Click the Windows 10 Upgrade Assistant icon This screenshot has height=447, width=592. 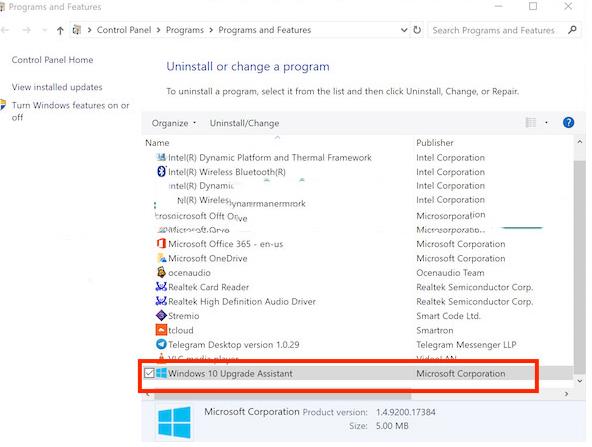(161, 373)
